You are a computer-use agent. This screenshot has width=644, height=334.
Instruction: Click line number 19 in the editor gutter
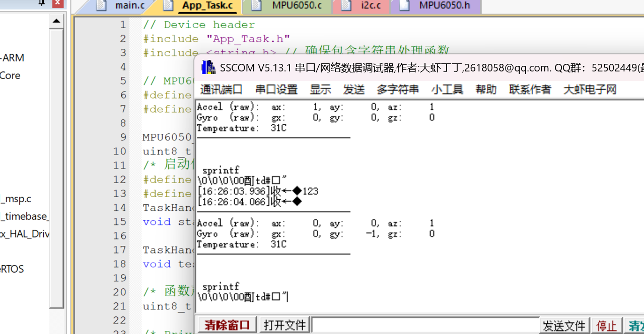point(119,278)
